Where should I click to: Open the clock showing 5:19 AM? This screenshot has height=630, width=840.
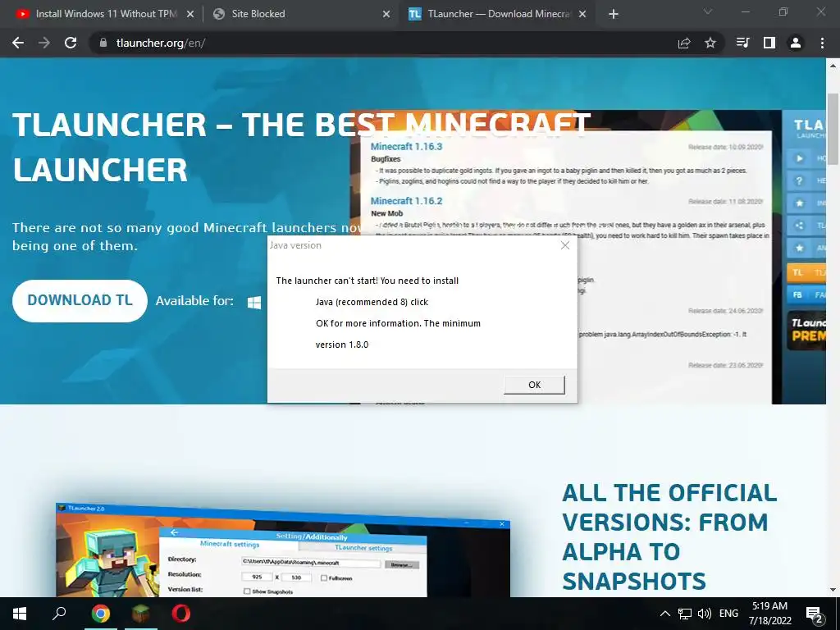click(769, 614)
